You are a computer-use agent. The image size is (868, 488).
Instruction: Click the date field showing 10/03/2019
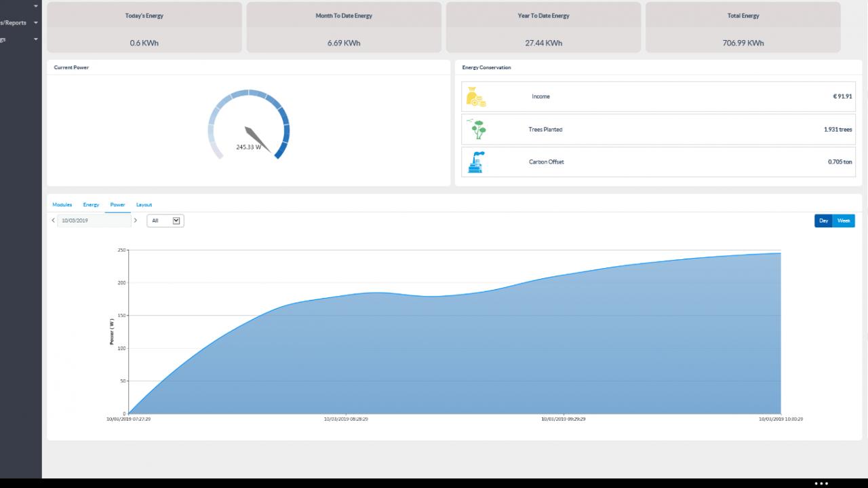94,221
